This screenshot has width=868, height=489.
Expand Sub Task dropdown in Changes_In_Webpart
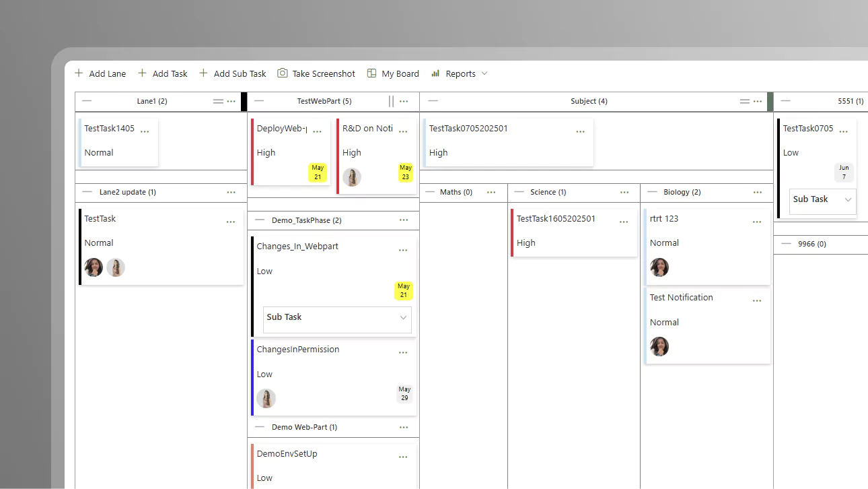[337, 319]
